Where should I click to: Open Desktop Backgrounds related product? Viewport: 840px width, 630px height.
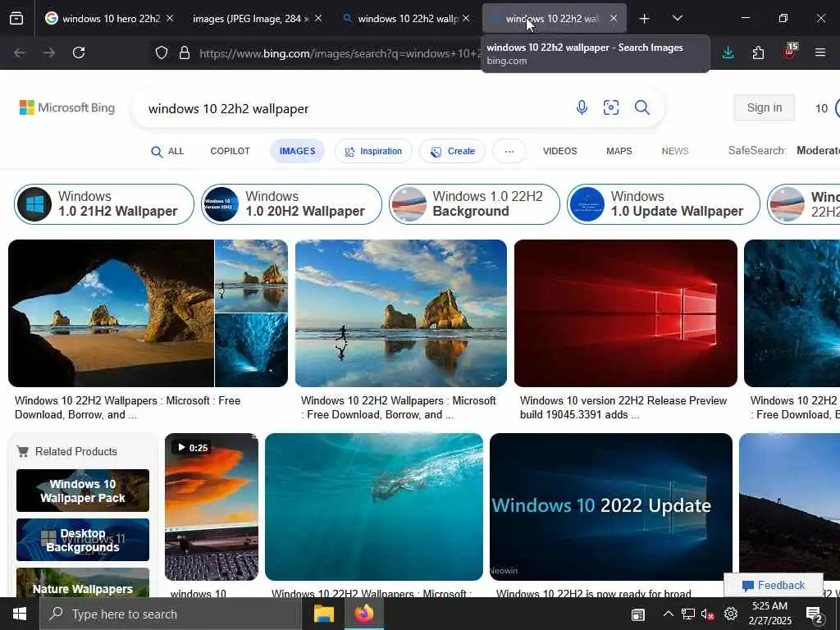tap(83, 540)
